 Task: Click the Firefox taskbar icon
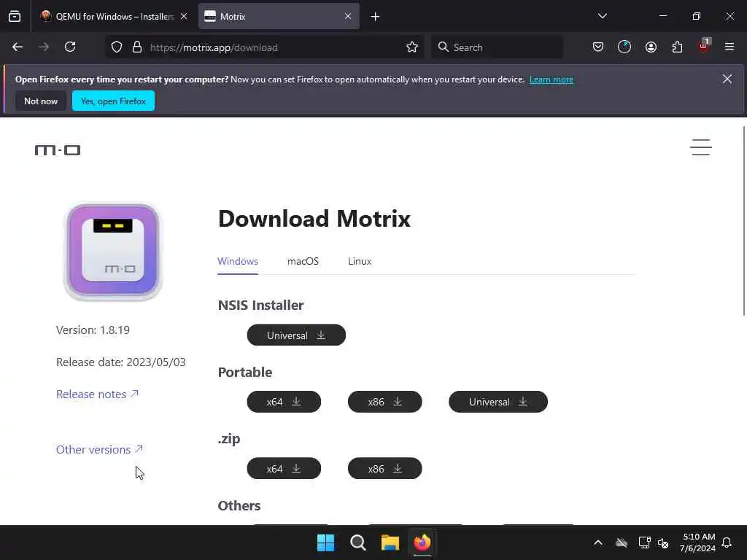pyautogui.click(x=422, y=542)
